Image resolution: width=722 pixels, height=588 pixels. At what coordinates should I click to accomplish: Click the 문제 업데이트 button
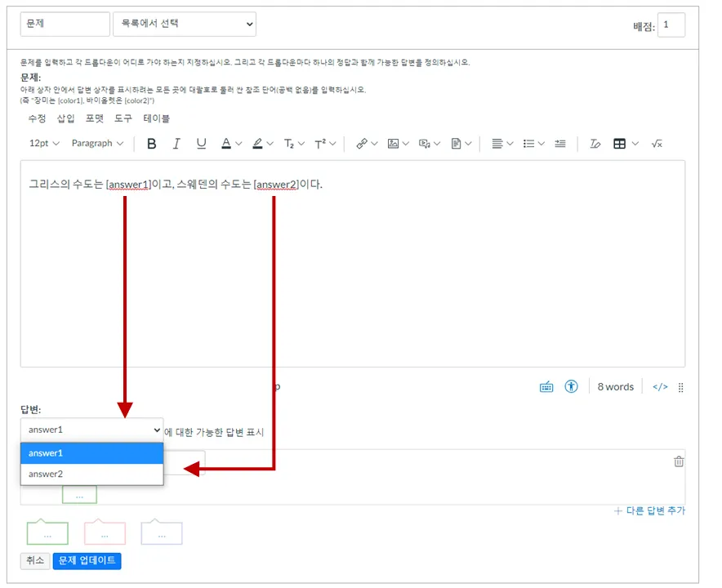point(87,561)
